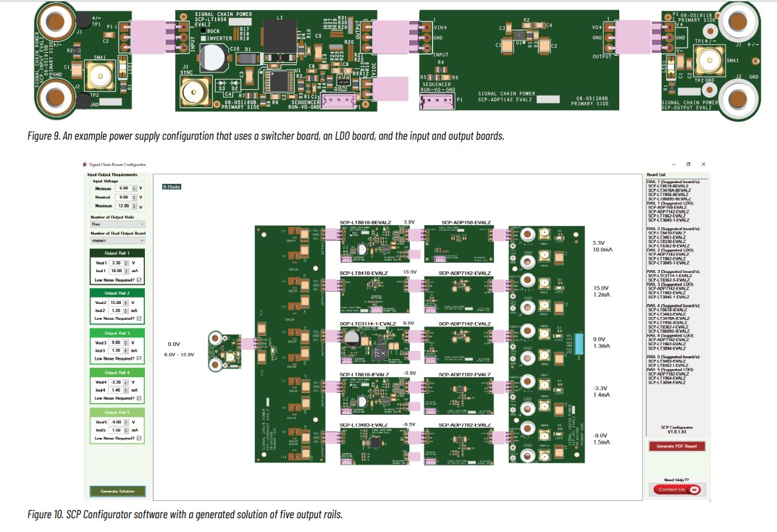Image resolution: width=777 pixels, height=532 pixels.
Task: Select SCP-LT8410-EVALZ in the Board List
Action: tap(667, 233)
